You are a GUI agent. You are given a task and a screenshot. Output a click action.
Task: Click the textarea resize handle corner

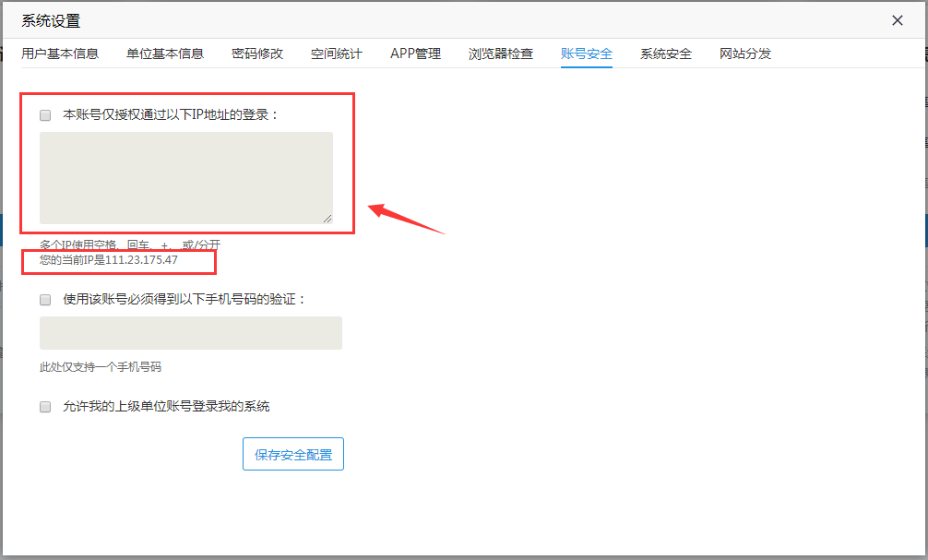pos(327,218)
